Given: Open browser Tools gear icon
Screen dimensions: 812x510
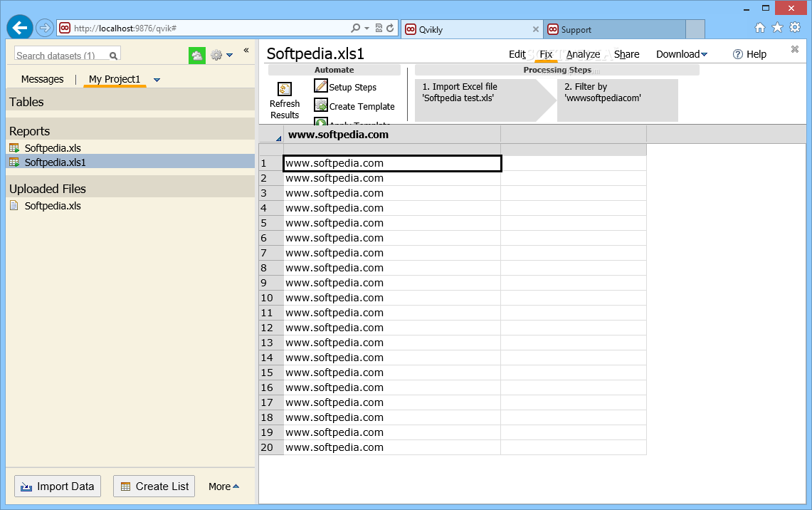Looking at the screenshot, I should tap(795, 28).
